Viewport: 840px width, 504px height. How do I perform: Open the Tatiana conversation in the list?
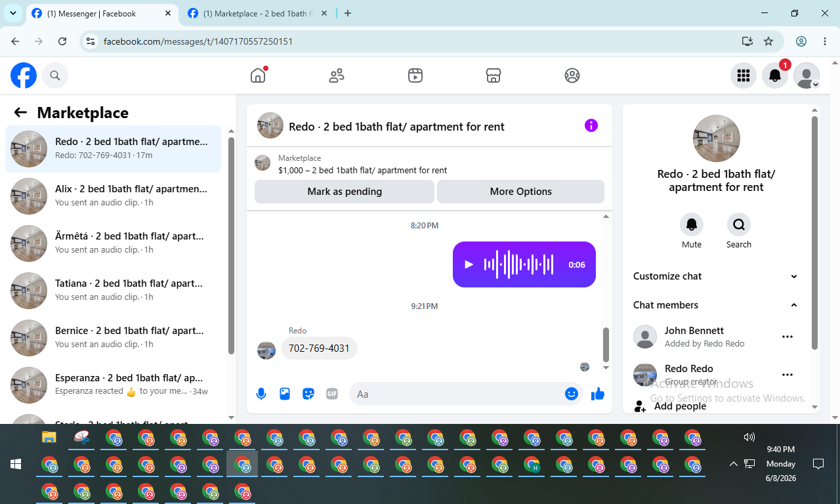coord(113,291)
